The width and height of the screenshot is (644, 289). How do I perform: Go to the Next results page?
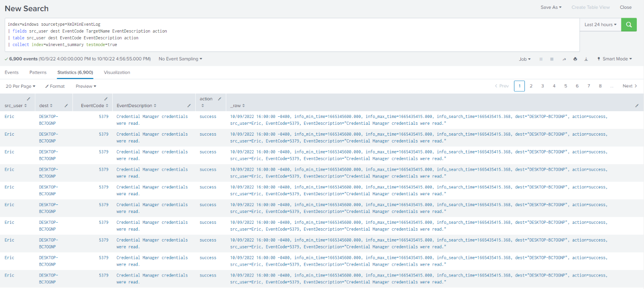click(x=630, y=86)
